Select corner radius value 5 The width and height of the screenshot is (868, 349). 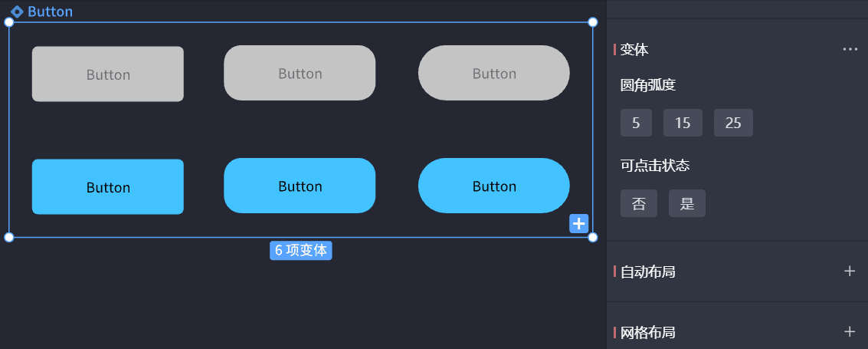[636, 123]
